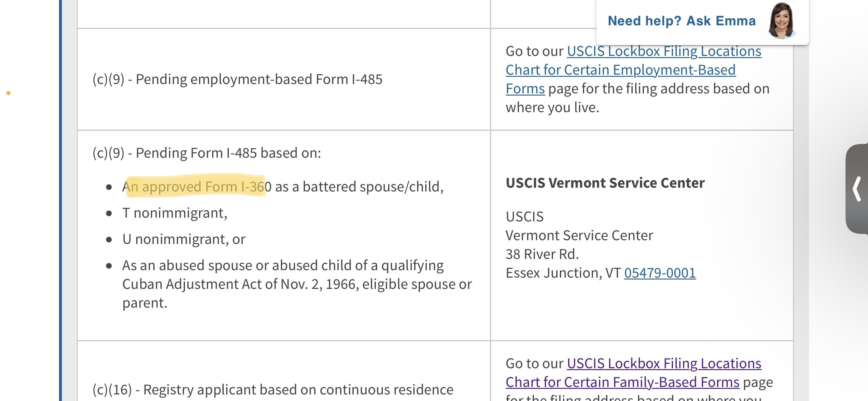Image resolution: width=868 pixels, height=401 pixels.
Task: Click the orange dot in left margin
Action: point(8,93)
